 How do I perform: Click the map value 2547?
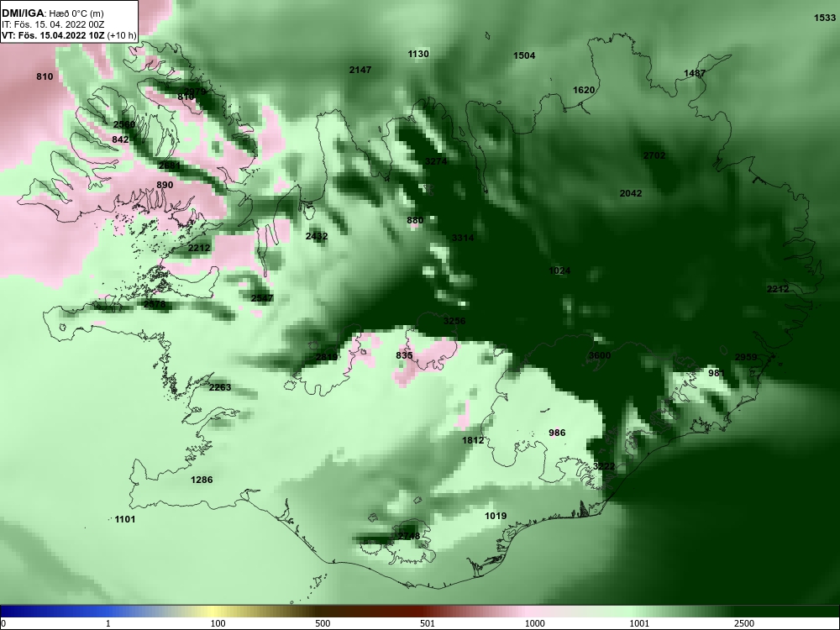tap(262, 298)
